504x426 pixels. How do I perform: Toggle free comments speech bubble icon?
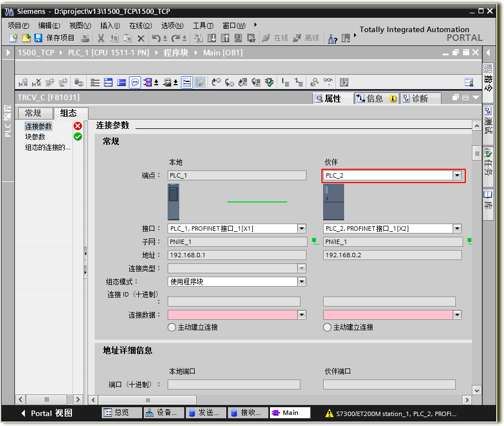coord(135,82)
